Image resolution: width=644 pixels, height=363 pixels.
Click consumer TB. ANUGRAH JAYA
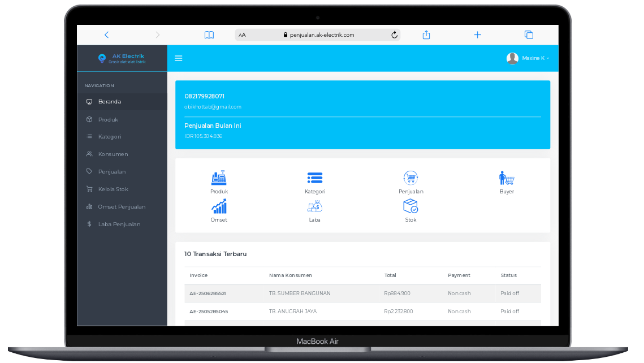tap(293, 312)
